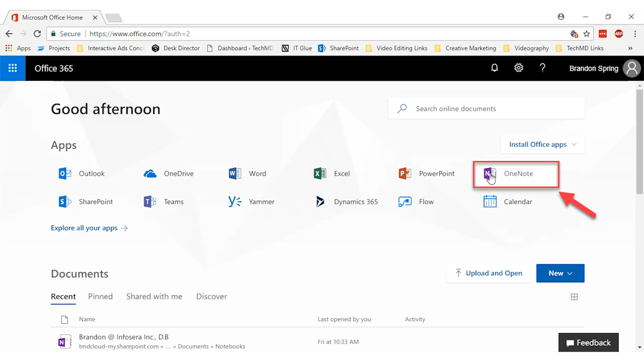Open the Apps shortcut in bookmarks bar
The height and width of the screenshot is (362, 644).
coord(18,48)
